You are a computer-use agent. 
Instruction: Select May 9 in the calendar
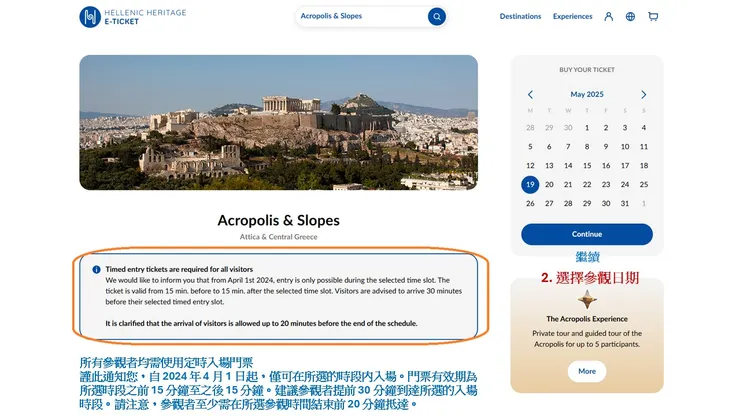(x=605, y=147)
